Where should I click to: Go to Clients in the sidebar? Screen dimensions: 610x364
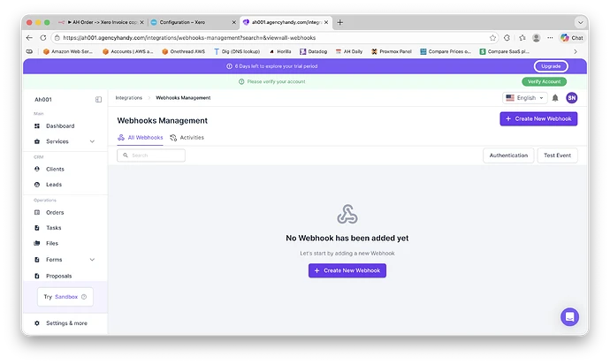click(55, 169)
